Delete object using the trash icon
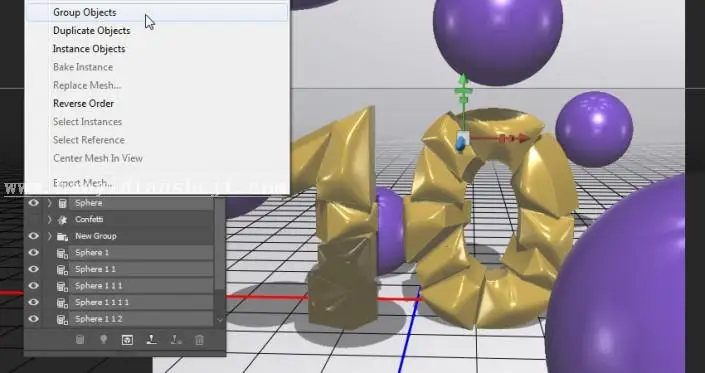 click(x=199, y=340)
